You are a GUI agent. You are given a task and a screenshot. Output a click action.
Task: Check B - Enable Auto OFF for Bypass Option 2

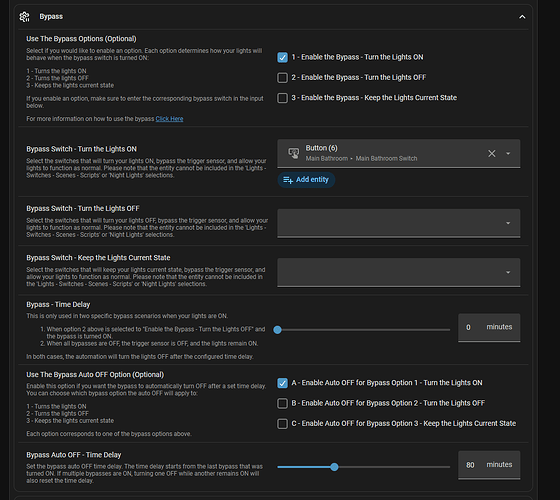[282, 403]
